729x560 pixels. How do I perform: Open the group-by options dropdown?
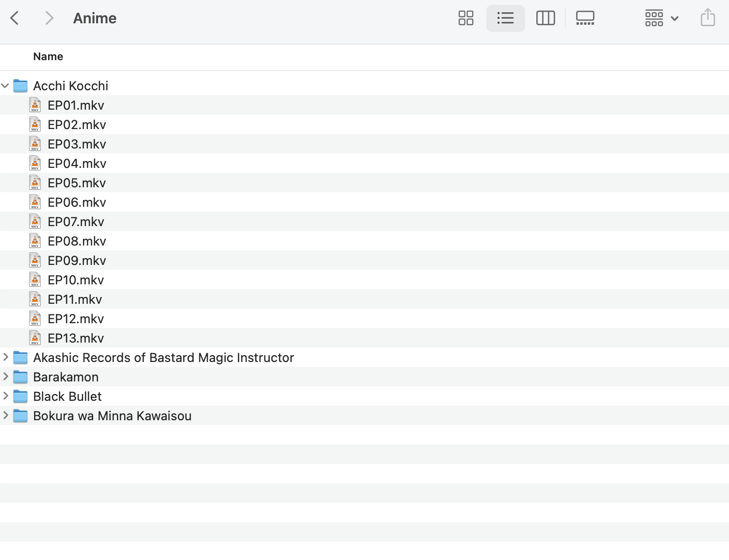[x=661, y=18]
